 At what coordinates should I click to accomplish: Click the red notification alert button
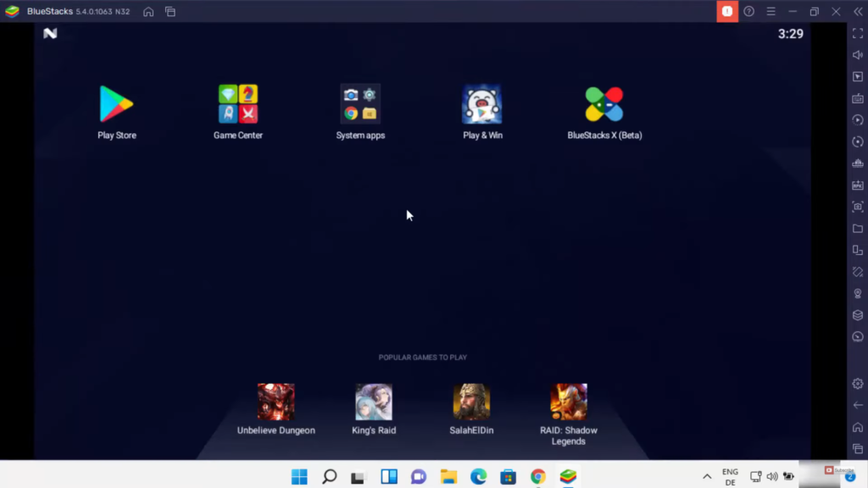[726, 11]
